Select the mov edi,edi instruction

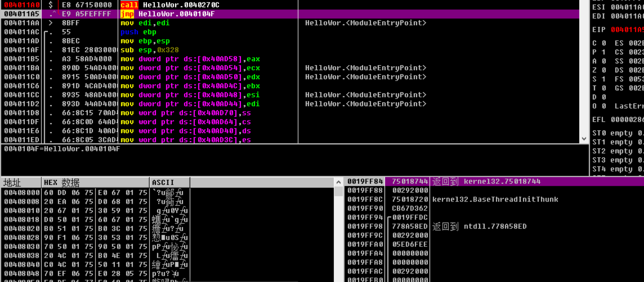pyautogui.click(x=145, y=23)
